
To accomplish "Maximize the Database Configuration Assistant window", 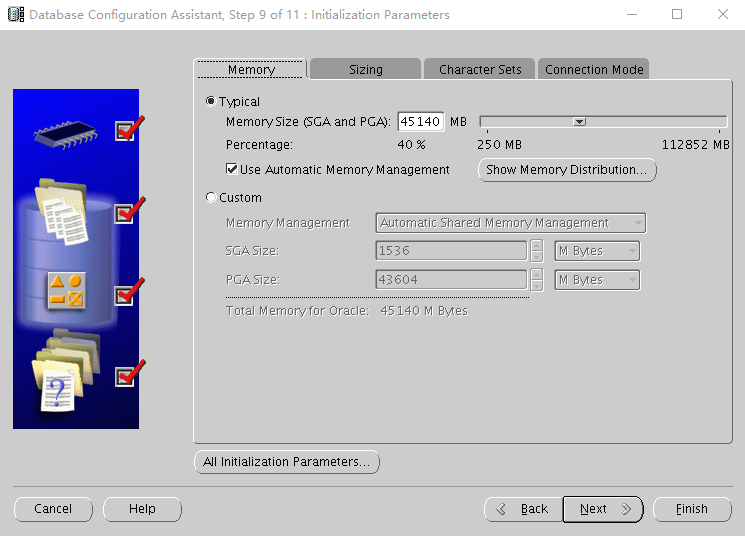I will pos(677,14).
